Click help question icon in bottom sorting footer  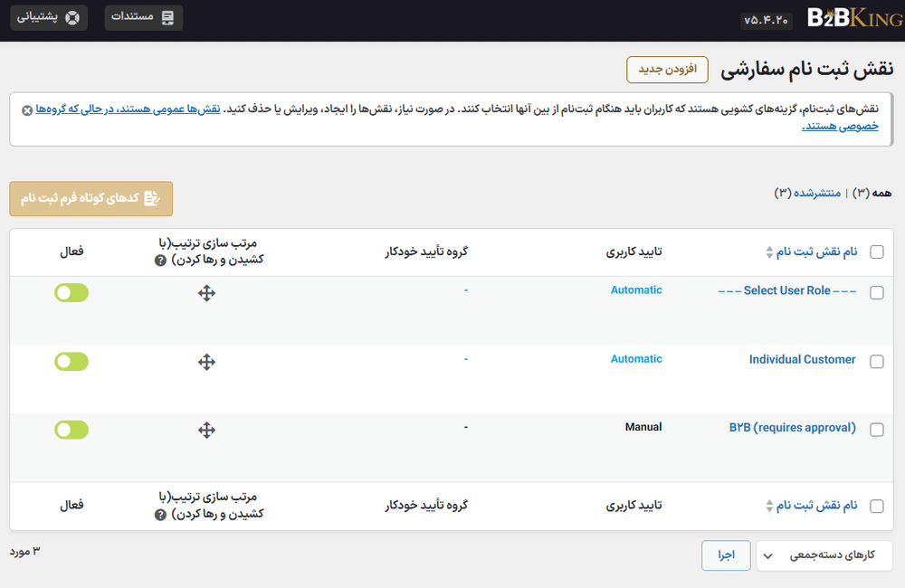click(x=160, y=515)
